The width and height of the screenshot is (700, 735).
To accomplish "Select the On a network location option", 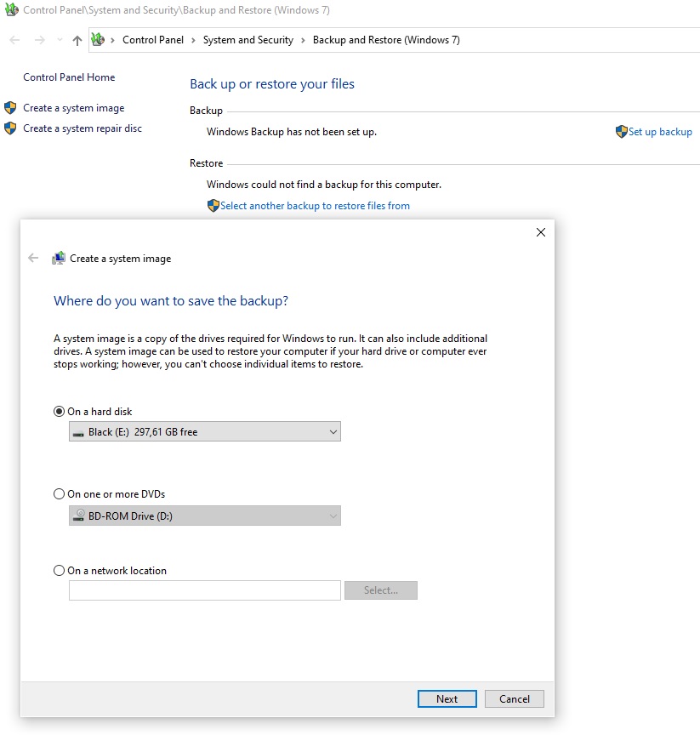I will click(59, 571).
